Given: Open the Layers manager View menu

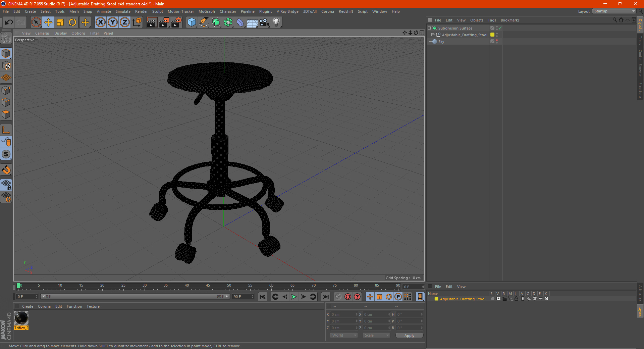Looking at the screenshot, I should (461, 287).
